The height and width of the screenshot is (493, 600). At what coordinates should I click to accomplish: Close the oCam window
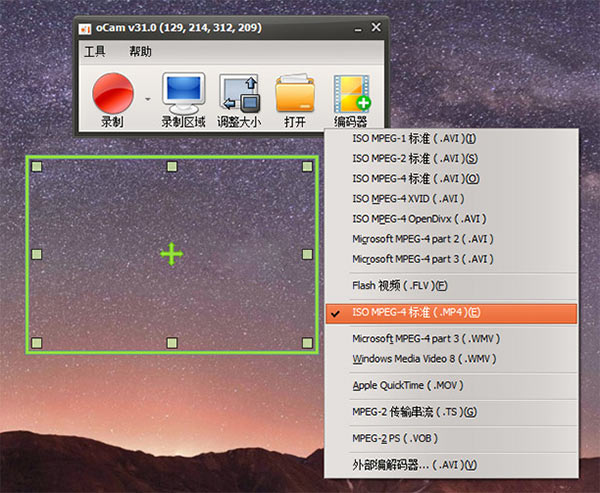pyautogui.click(x=376, y=27)
